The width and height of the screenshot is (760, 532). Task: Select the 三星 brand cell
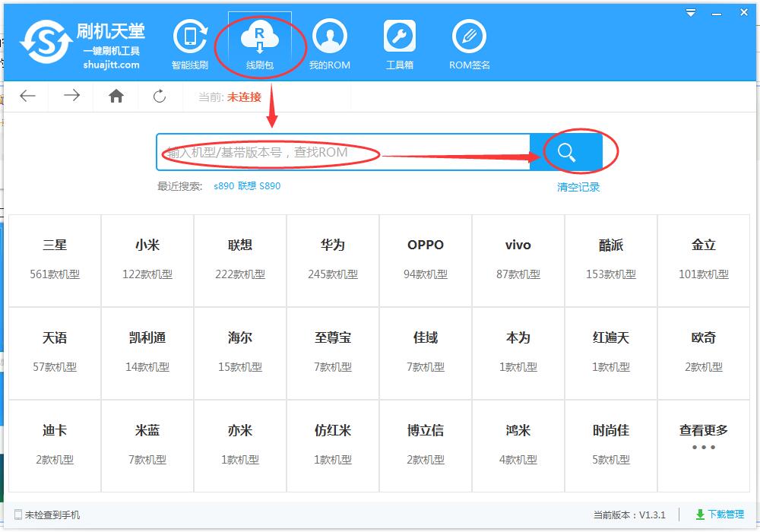pyautogui.click(x=54, y=258)
